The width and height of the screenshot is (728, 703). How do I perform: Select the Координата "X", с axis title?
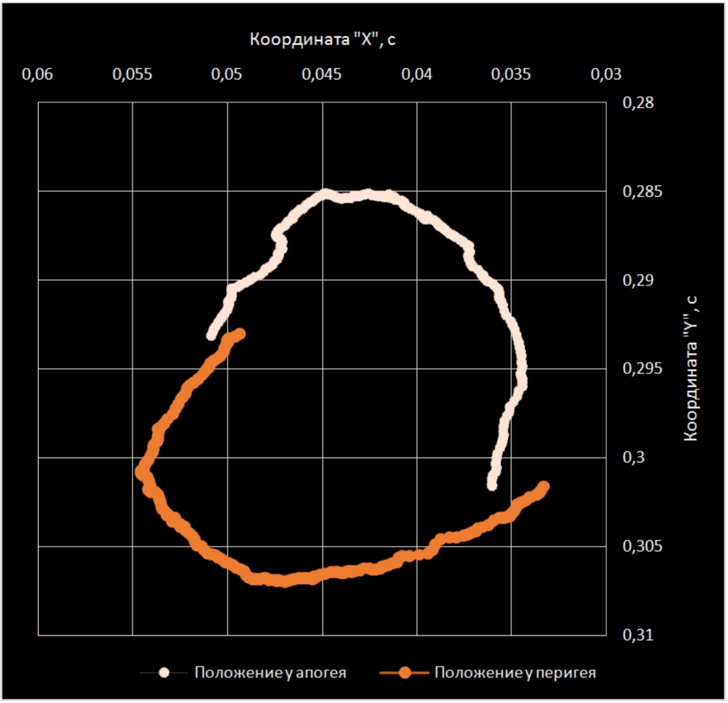[x=323, y=40]
